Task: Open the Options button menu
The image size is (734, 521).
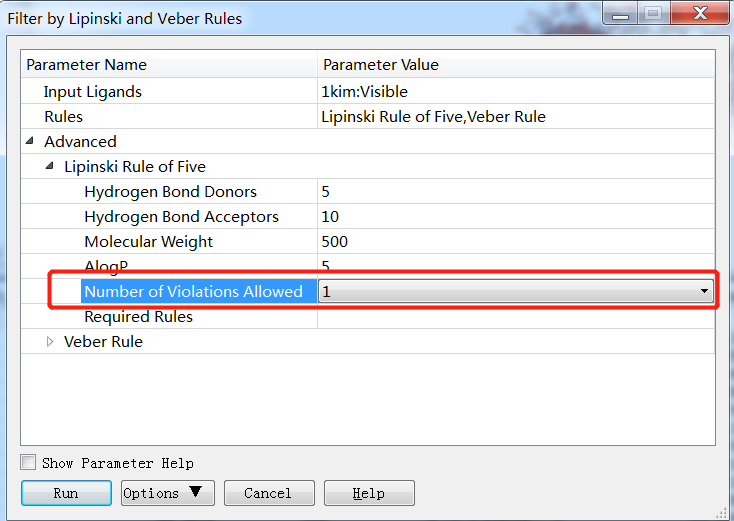Action: pyautogui.click(x=168, y=493)
